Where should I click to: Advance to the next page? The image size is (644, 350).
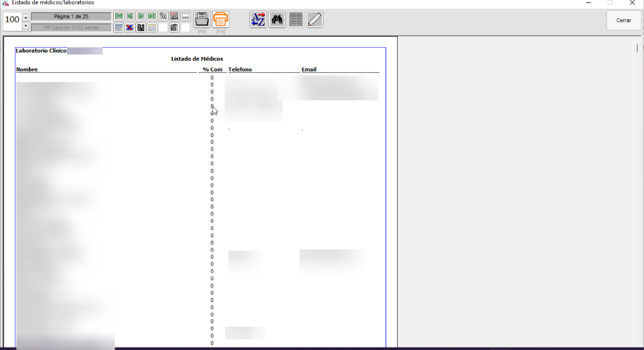coord(141,16)
